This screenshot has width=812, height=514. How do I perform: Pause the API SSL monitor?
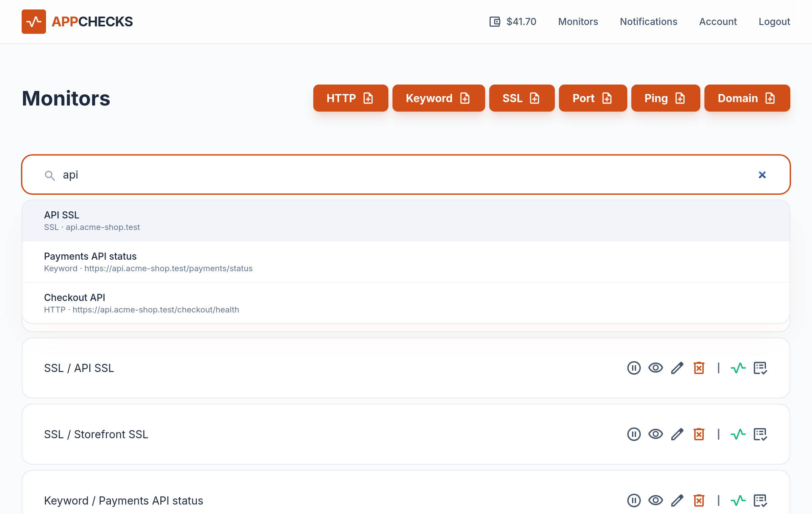click(634, 368)
